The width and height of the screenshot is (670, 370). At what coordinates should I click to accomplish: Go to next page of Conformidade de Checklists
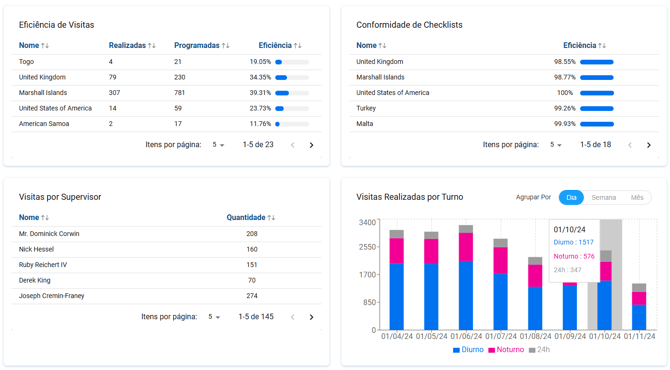(x=649, y=145)
